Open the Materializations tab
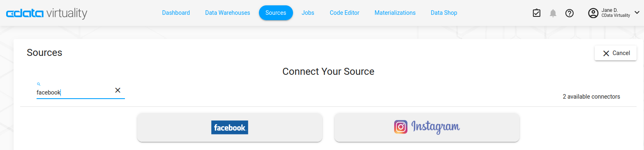The image size is (644, 150). tap(395, 13)
